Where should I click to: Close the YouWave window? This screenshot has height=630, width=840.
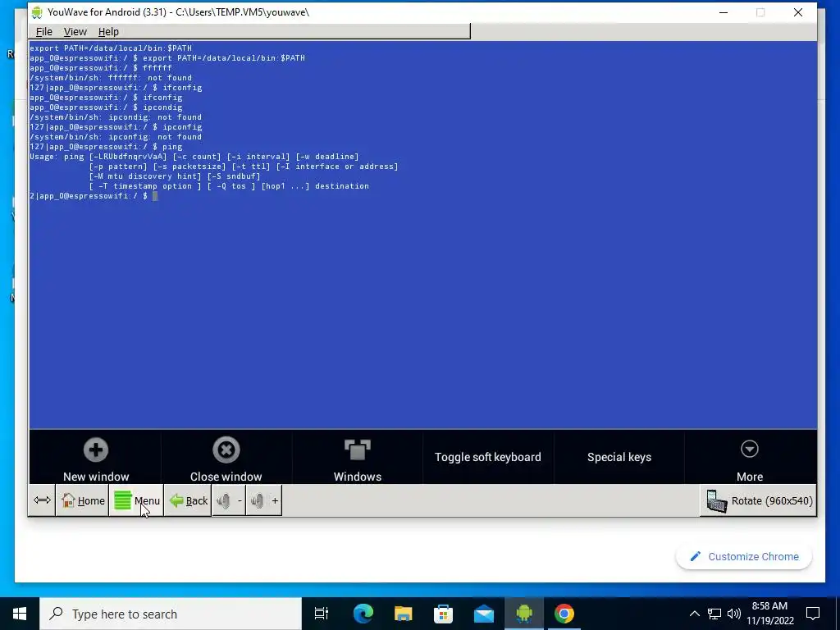(x=797, y=12)
